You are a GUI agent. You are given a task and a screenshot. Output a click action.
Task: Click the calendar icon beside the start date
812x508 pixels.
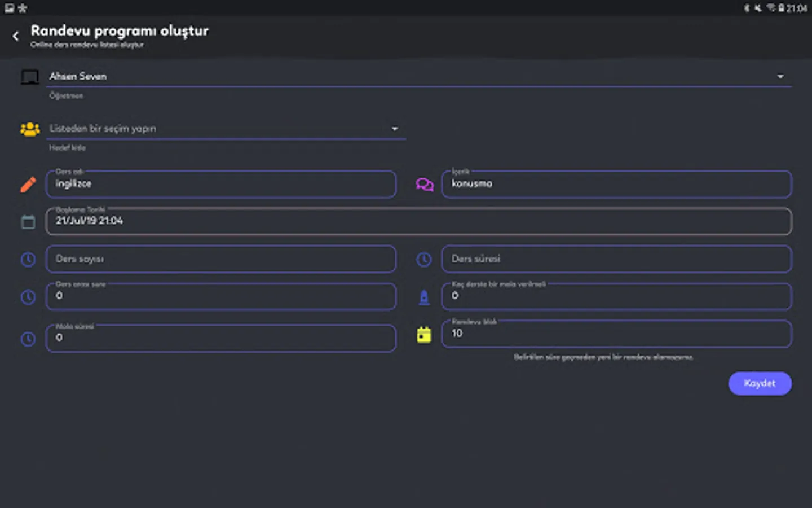click(x=28, y=222)
